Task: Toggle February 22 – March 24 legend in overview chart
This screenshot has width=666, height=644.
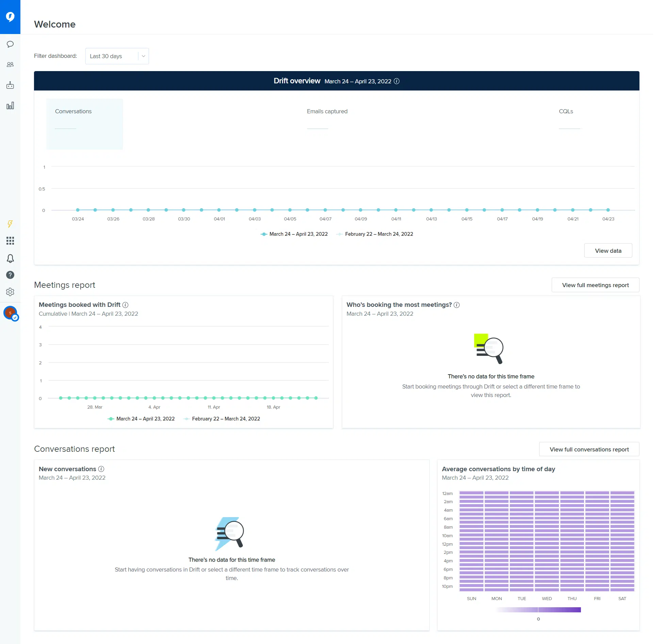Action: (x=374, y=234)
